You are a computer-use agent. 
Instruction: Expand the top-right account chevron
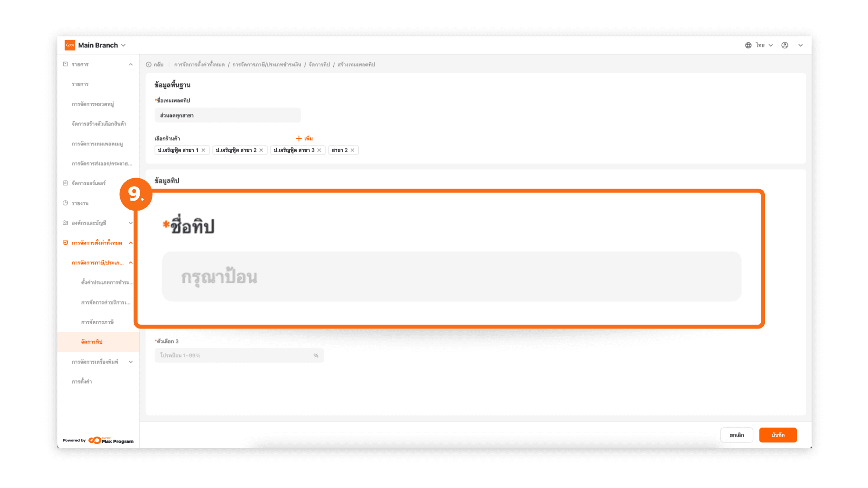tap(801, 45)
